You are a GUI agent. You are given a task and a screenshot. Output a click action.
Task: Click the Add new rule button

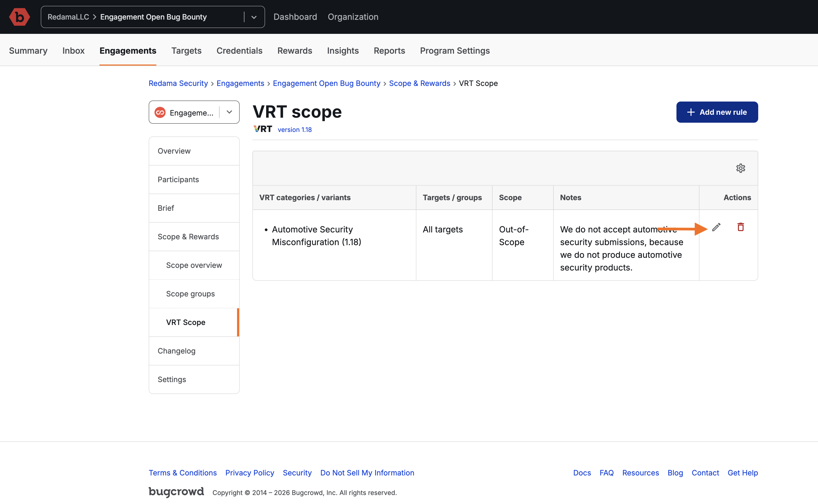coord(717,112)
